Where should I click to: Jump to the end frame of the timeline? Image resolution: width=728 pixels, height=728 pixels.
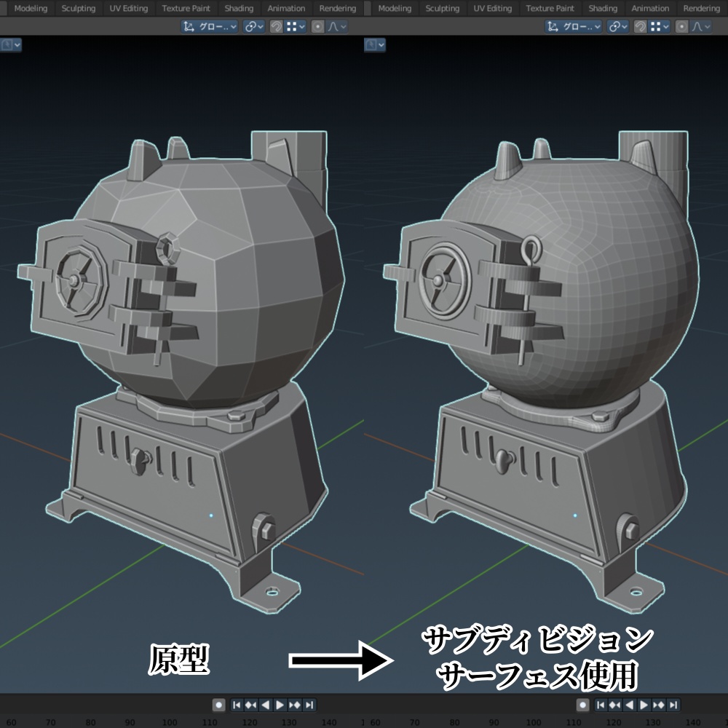308,706
